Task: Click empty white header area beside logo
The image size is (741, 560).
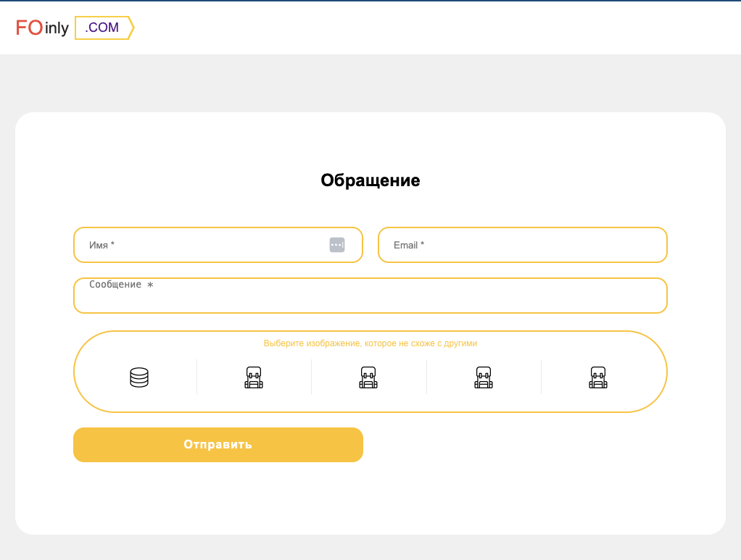Action: (x=435, y=28)
